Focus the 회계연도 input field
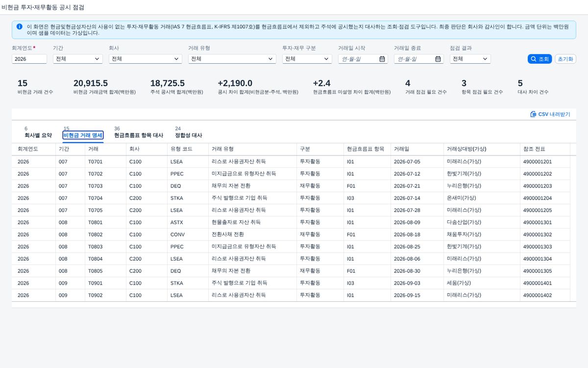Screen dimensions: 588x368 pyautogui.click(x=29, y=59)
